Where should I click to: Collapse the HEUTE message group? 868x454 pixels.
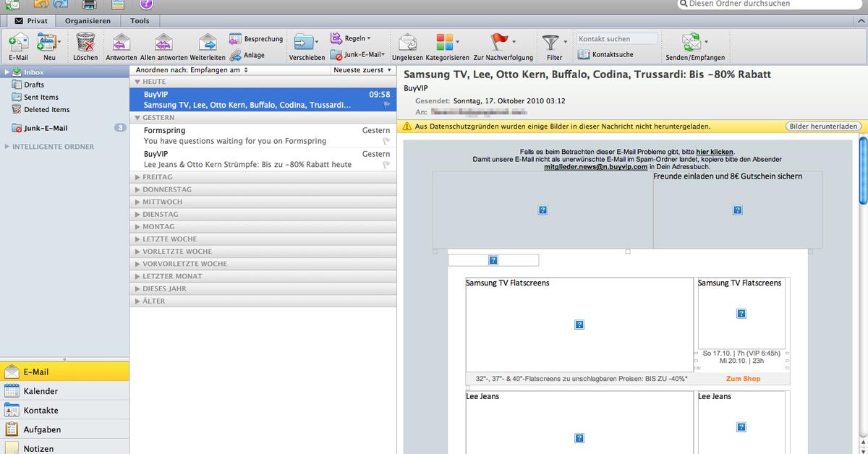click(x=137, y=82)
